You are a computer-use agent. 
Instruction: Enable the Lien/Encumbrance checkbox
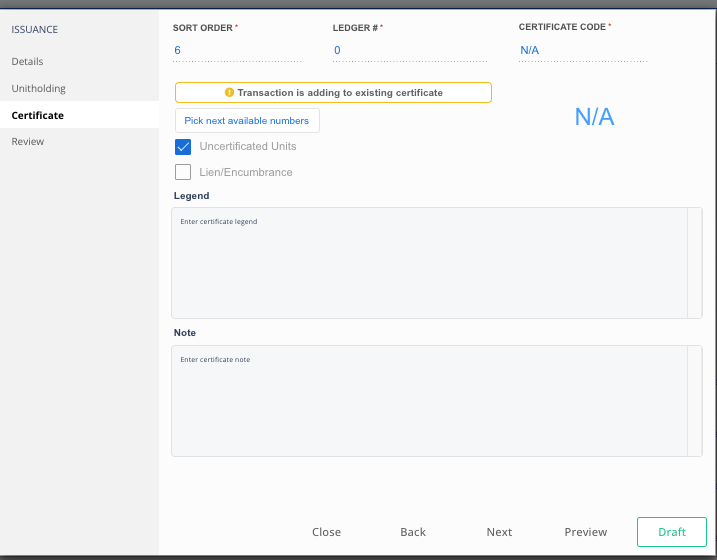point(183,172)
